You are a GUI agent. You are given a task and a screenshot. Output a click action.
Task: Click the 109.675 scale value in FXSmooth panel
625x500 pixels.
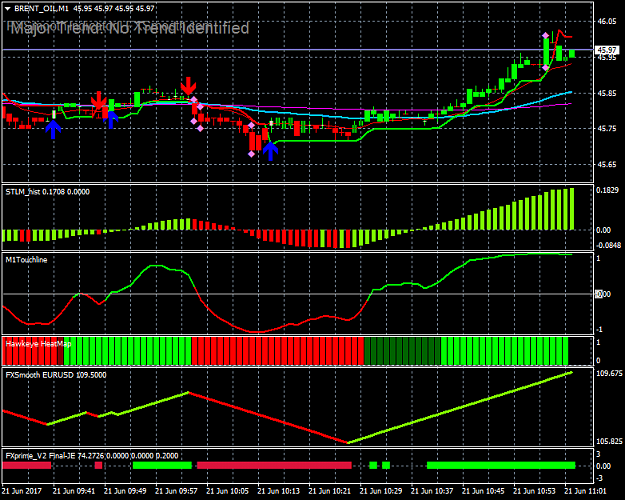[609, 373]
